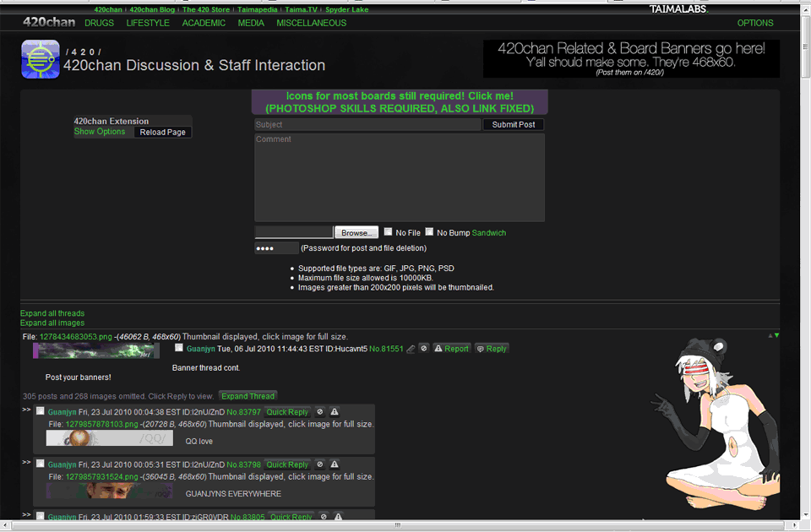Click the top-bar 420chan link
Viewport: 811px width, 532px height.
coord(108,9)
